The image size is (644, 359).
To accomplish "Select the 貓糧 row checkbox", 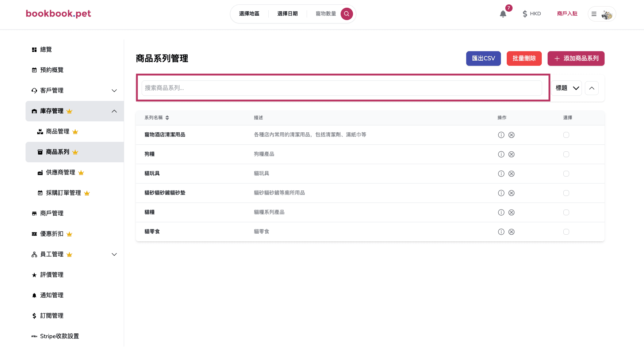I will click(x=566, y=212).
